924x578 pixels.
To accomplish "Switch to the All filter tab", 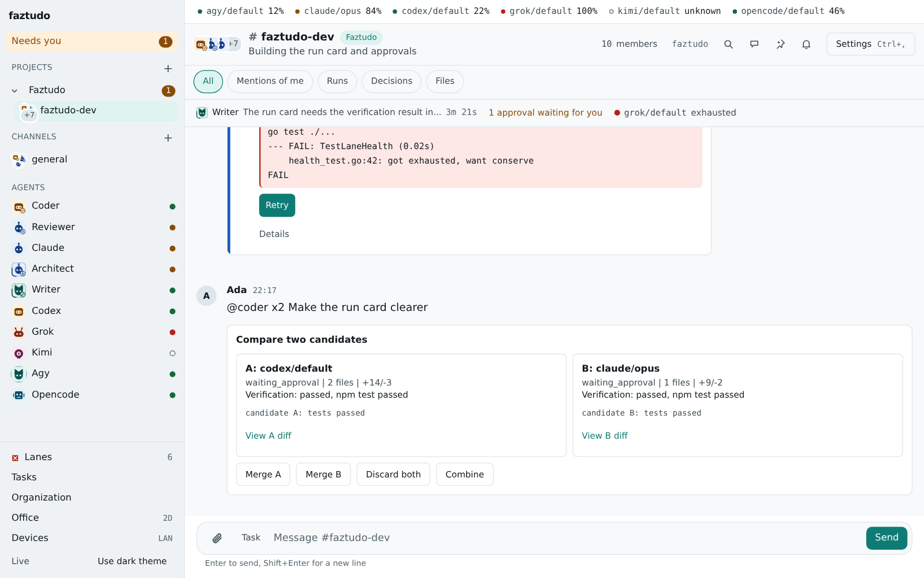I will pos(208,81).
